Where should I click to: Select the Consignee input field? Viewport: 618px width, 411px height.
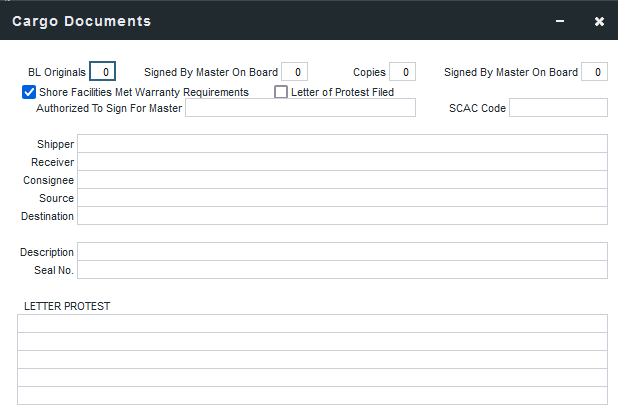pyautogui.click(x=342, y=180)
